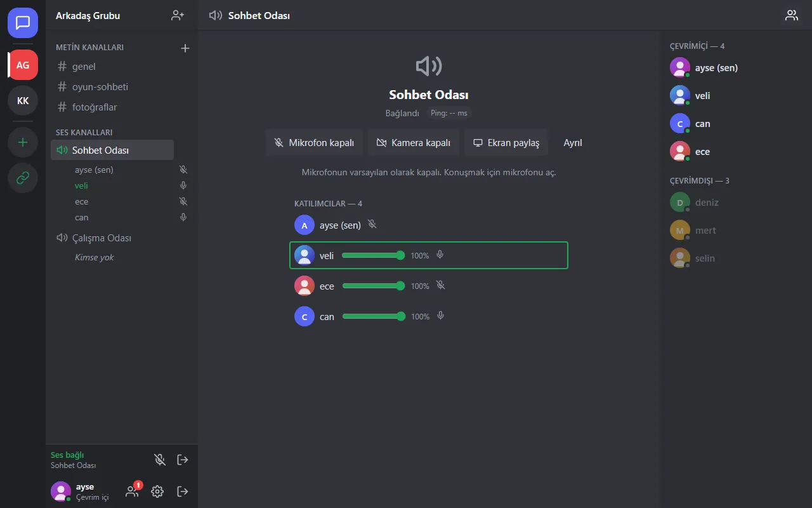Screen dimensions: 812x508
Task: Adjust can's volume slider
Action: pos(374,316)
